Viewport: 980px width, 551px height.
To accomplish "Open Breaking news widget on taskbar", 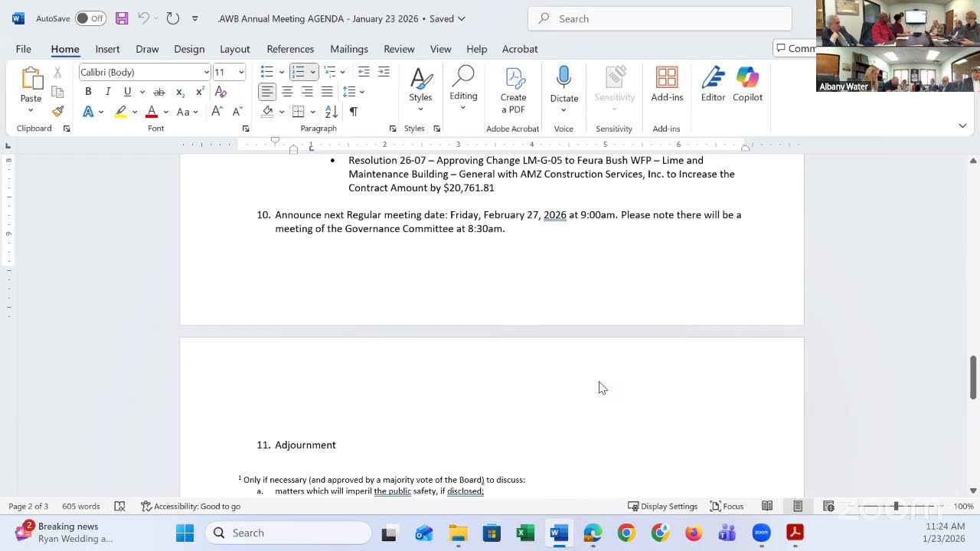I will point(65,533).
